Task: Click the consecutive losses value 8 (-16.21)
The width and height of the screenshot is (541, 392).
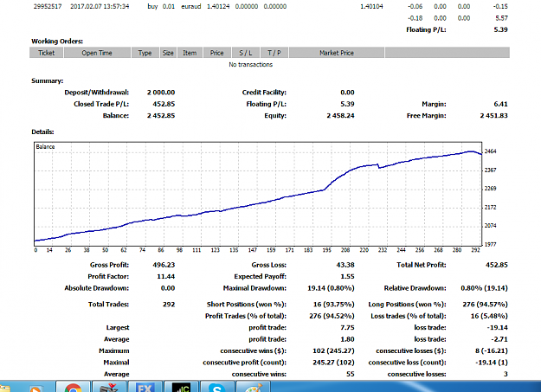Action: point(492,351)
